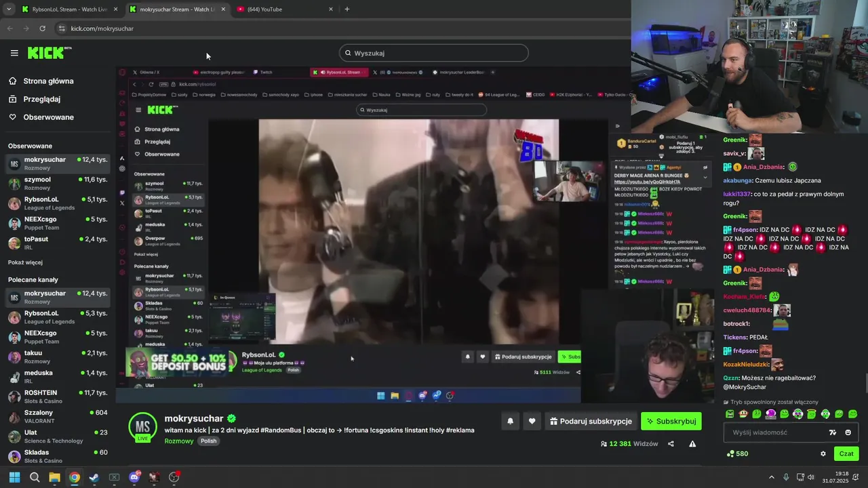Focus the Wyszukaj search field

433,53
